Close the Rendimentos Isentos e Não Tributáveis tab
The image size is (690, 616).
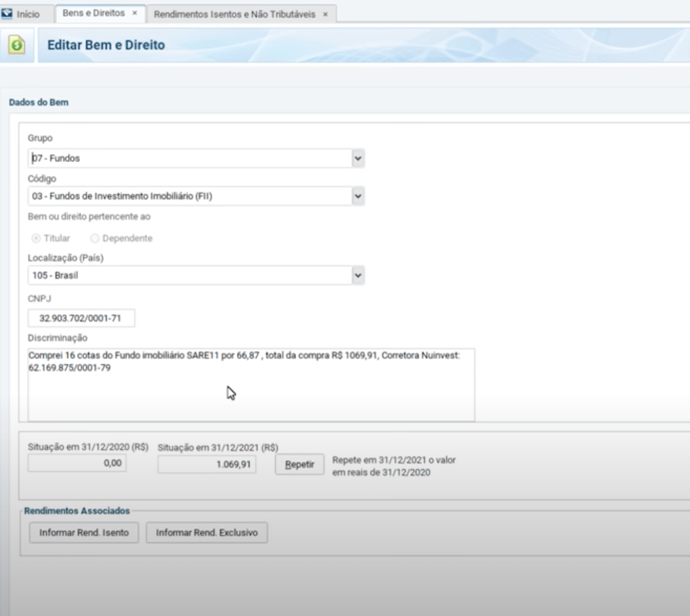[x=325, y=14]
